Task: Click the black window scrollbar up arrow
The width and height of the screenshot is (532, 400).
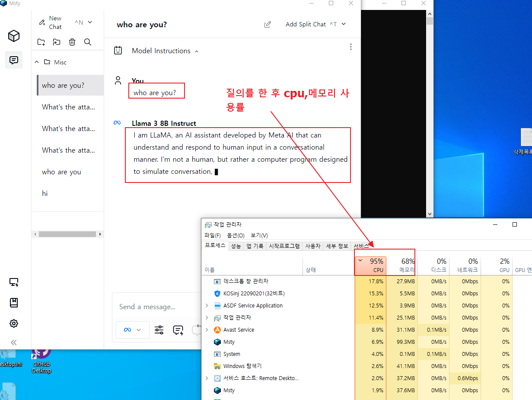Action: (429, 14)
